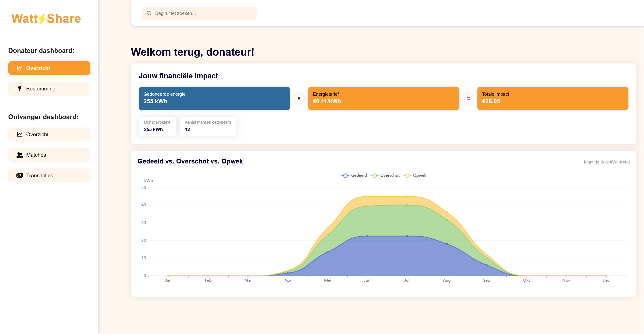Viewport: 644px width, 334px height.
Task: Click the Jul data point on Opwek line
Action: (407, 196)
